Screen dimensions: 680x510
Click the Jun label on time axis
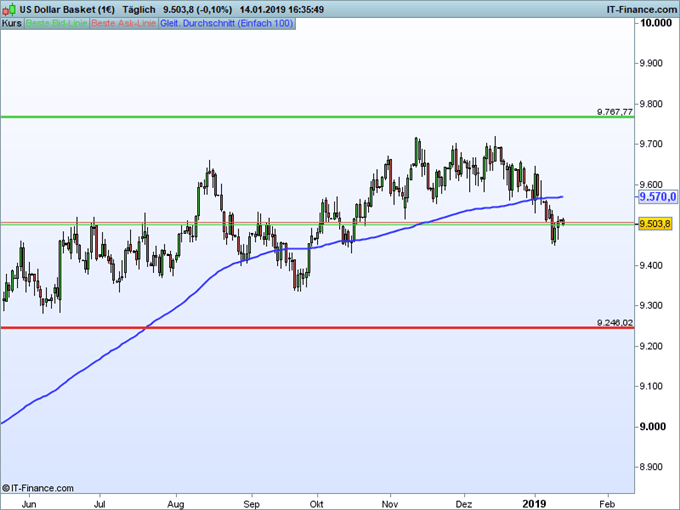pyautogui.click(x=29, y=504)
